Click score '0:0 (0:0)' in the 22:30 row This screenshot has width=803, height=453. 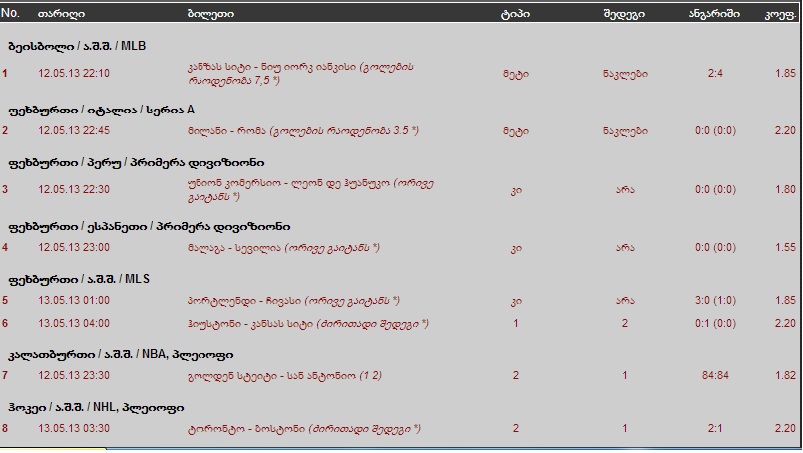(715, 189)
